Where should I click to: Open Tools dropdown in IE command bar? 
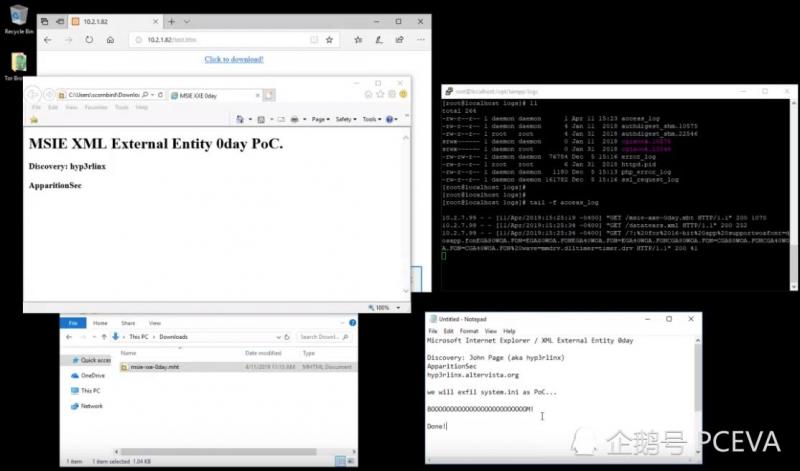[371, 119]
